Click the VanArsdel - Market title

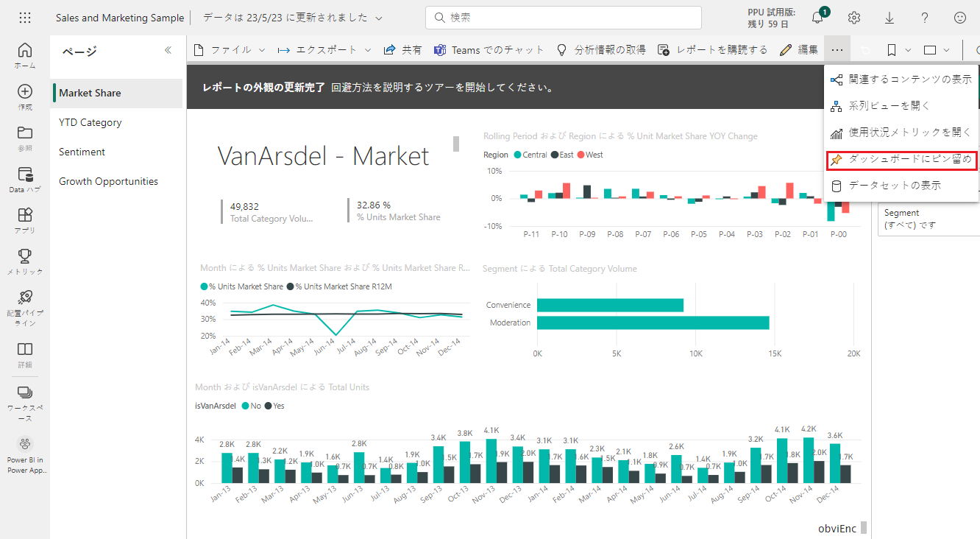tap(323, 156)
